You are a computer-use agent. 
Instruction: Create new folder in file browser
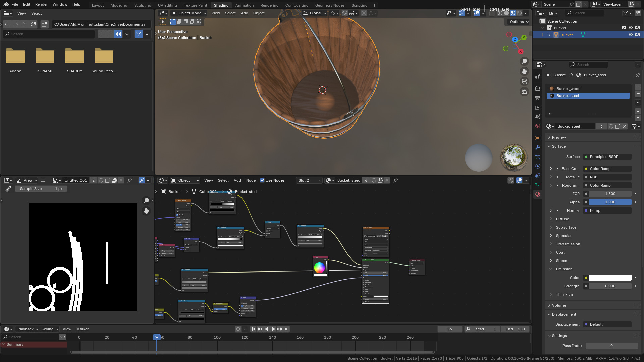pyautogui.click(x=44, y=24)
